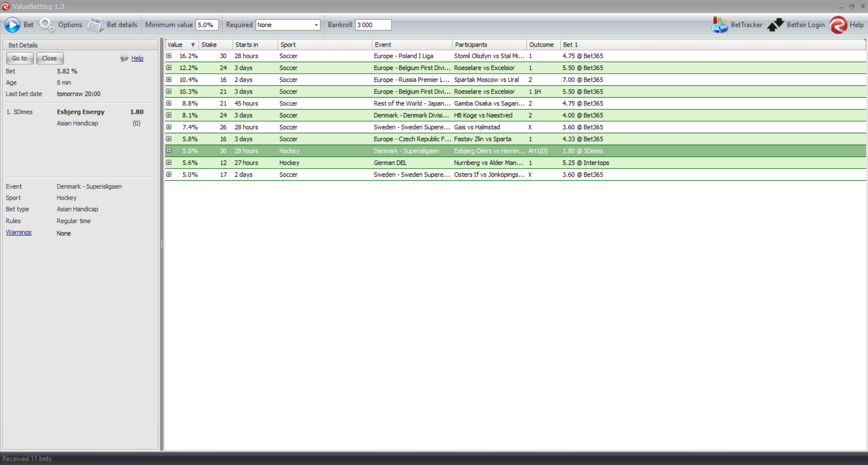Click the Bet details calendar icon
The image size is (868, 465).
tap(95, 25)
